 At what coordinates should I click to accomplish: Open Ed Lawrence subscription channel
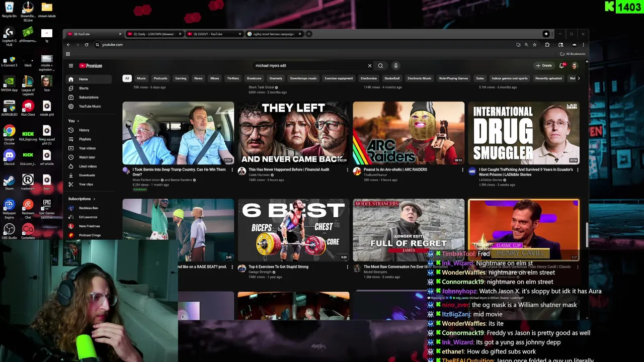pos(89,217)
